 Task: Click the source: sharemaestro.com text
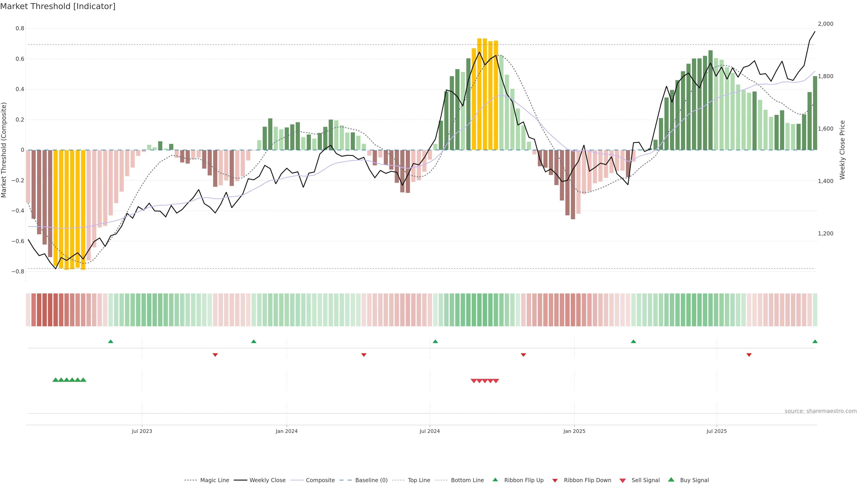point(821,411)
